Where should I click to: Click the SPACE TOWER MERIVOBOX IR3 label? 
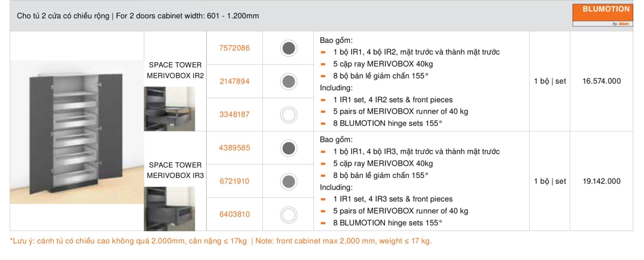pyautogui.click(x=175, y=170)
